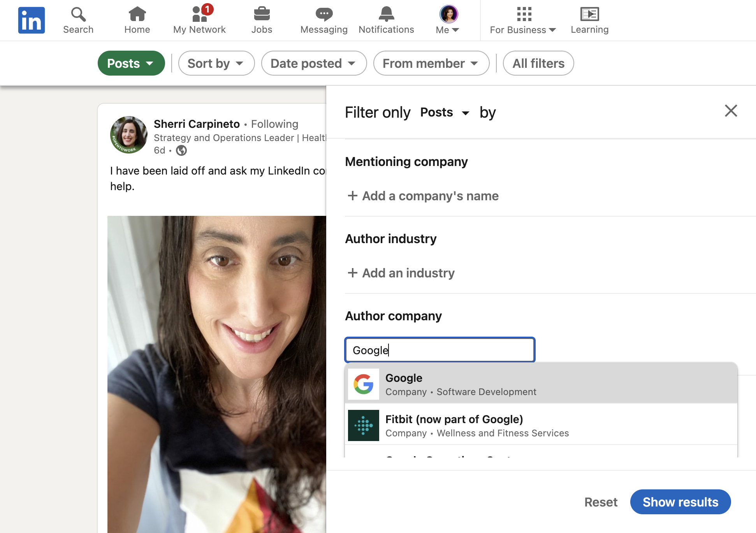Open All filters button

(x=538, y=63)
